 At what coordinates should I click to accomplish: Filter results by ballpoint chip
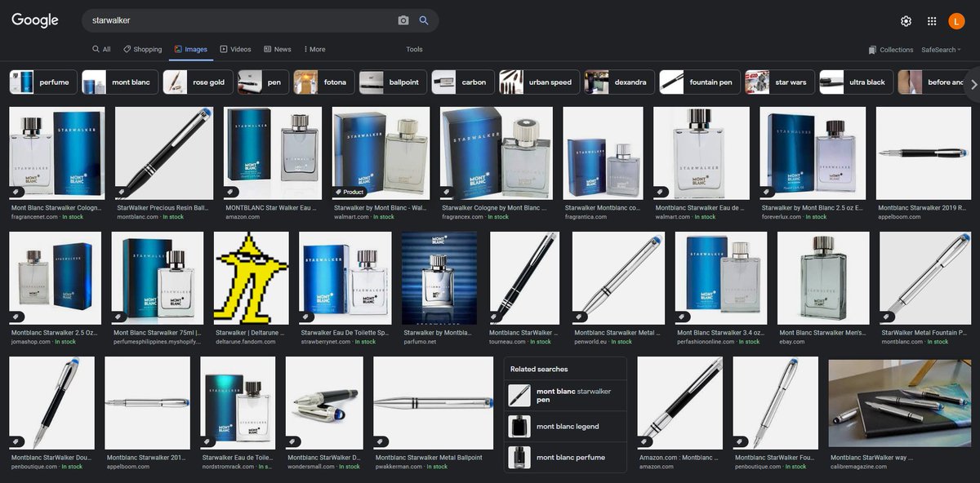(x=394, y=82)
